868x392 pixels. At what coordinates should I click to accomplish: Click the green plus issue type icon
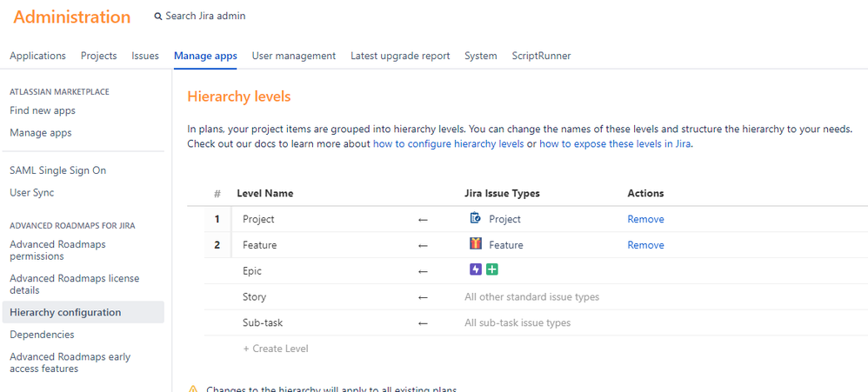[492, 269]
